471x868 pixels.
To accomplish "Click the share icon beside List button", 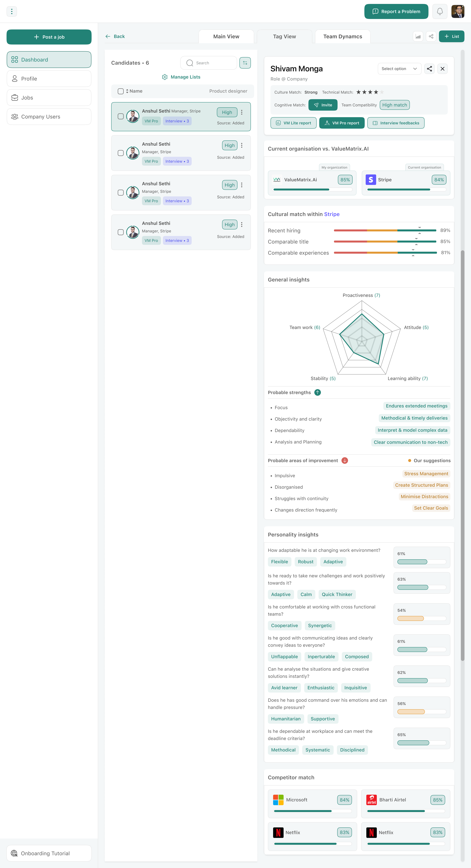I will 431,36.
